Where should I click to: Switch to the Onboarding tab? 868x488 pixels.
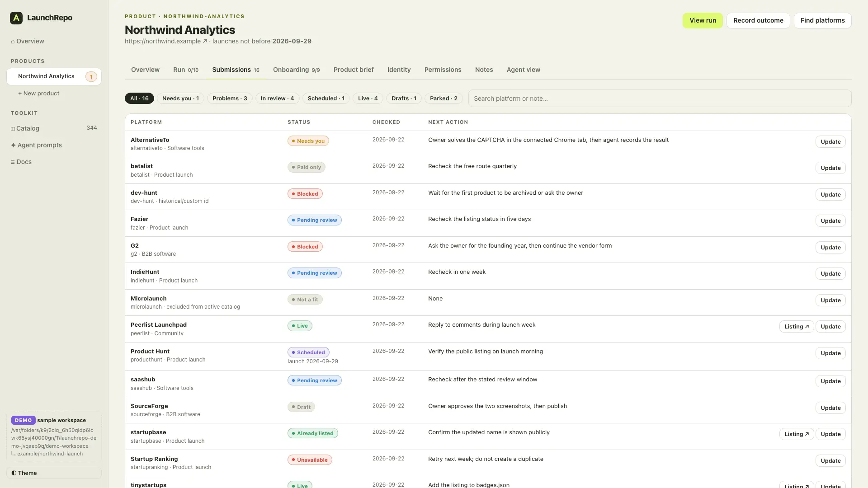click(296, 70)
